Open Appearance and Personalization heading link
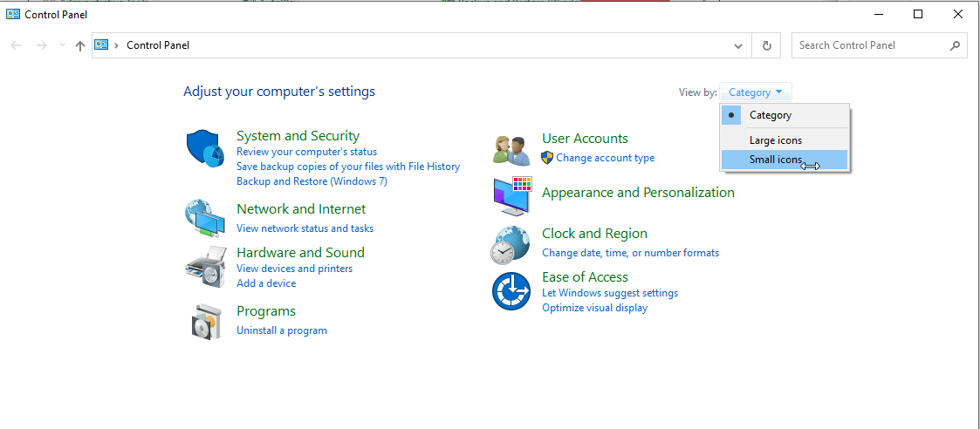Image resolution: width=980 pixels, height=429 pixels. (638, 193)
